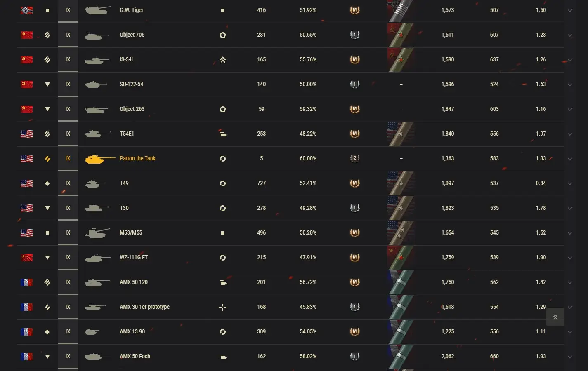Expand the T54E1 row details
This screenshot has height=371, width=588.
569,134
